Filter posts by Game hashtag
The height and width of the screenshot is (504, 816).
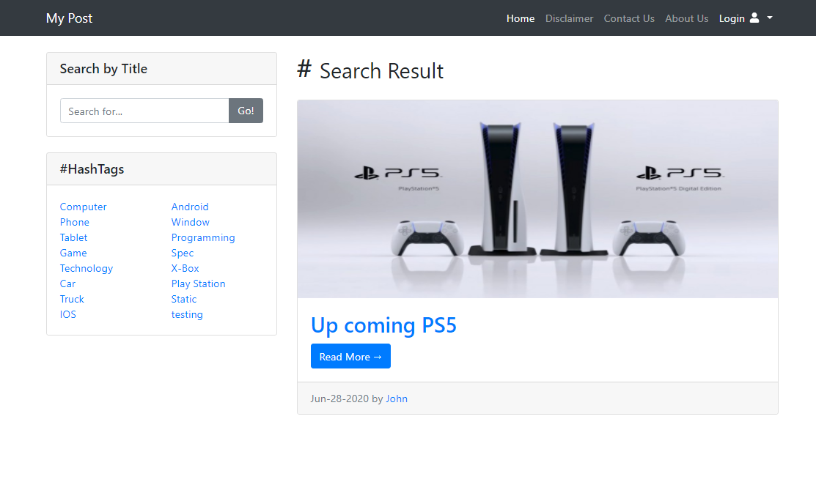[73, 253]
